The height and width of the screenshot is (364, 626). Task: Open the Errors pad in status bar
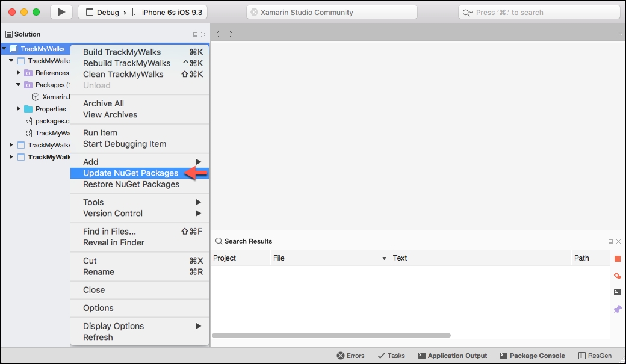[x=350, y=356]
